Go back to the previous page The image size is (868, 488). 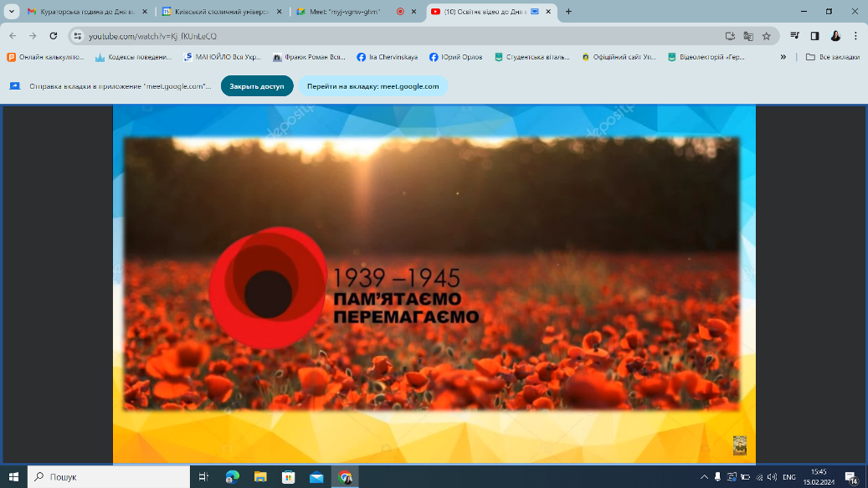click(x=13, y=36)
